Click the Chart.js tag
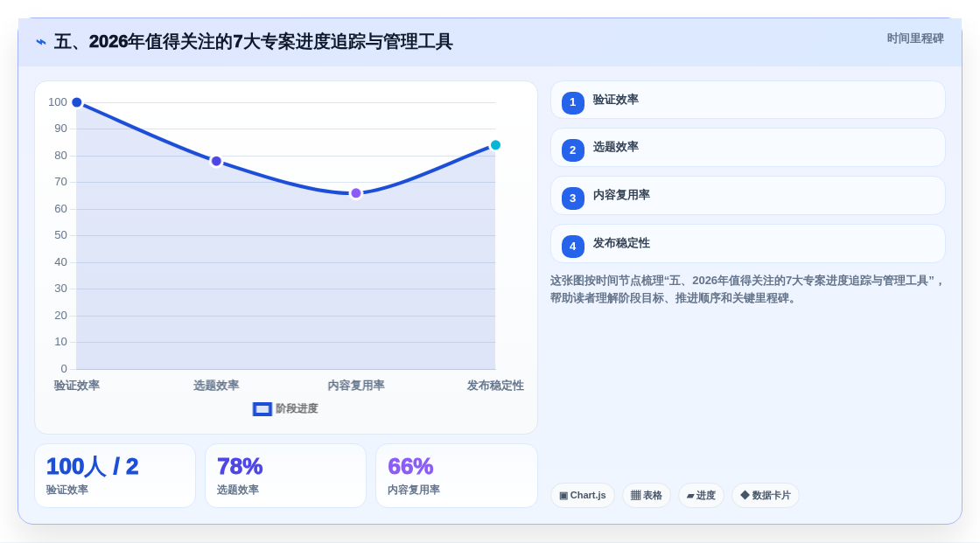 [583, 496]
